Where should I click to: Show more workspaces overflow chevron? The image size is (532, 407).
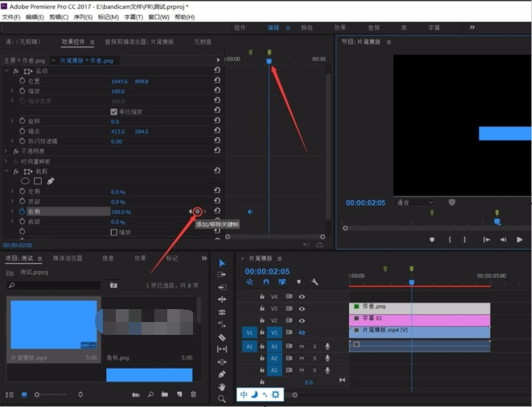pyautogui.click(x=472, y=27)
